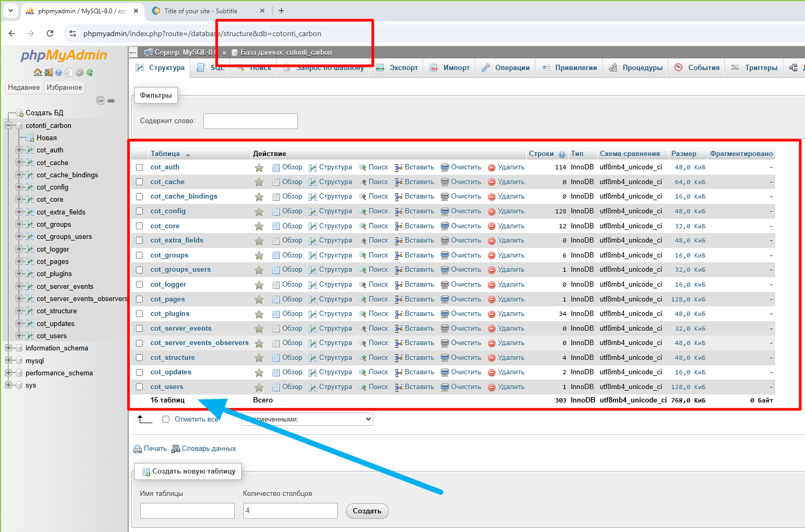Click the Содержит слово filter field
Image resolution: width=805 pixels, height=532 pixels.
[x=251, y=121]
